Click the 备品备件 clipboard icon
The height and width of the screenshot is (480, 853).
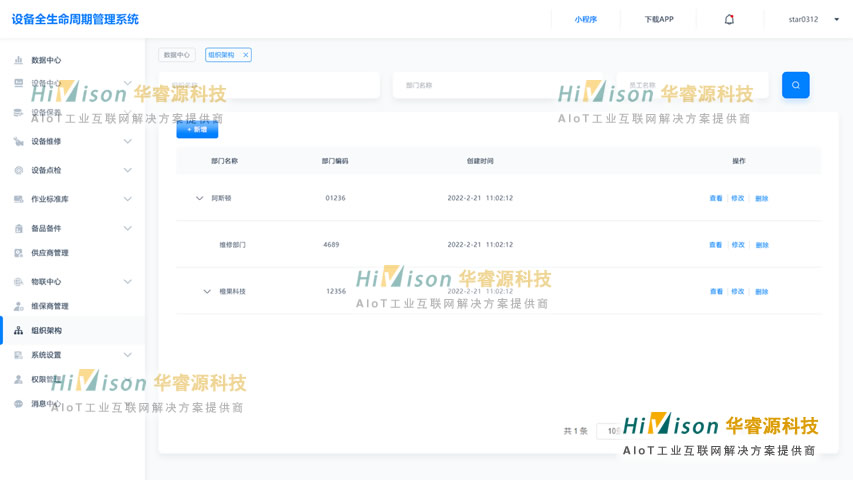pyautogui.click(x=18, y=229)
